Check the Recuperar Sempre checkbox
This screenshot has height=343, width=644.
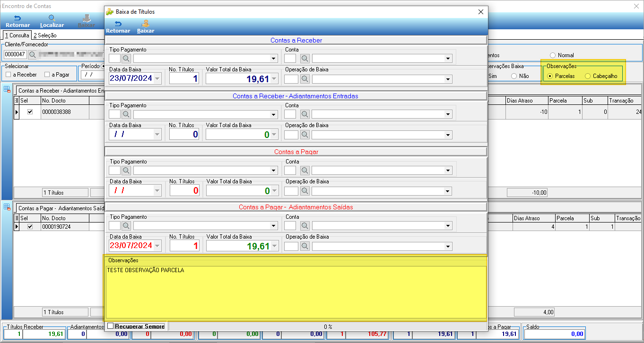pos(111,326)
